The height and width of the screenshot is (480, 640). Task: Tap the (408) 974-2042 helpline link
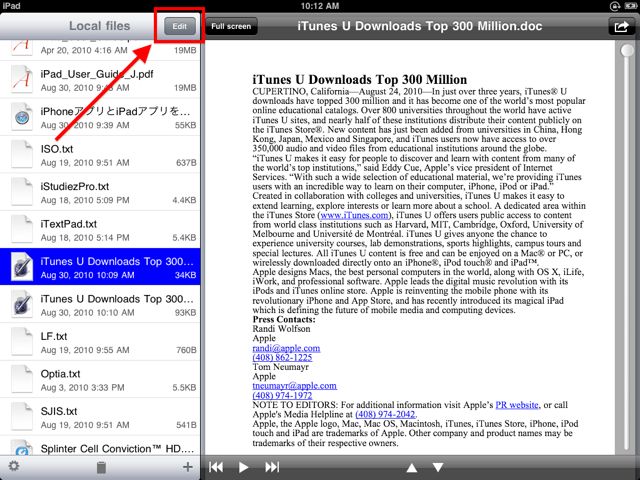click(x=385, y=414)
